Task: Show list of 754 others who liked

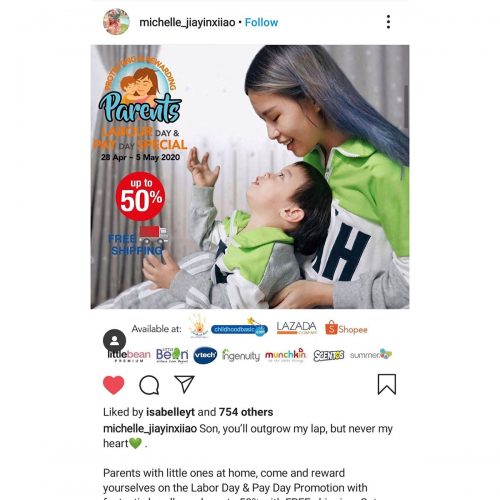Action: click(246, 412)
